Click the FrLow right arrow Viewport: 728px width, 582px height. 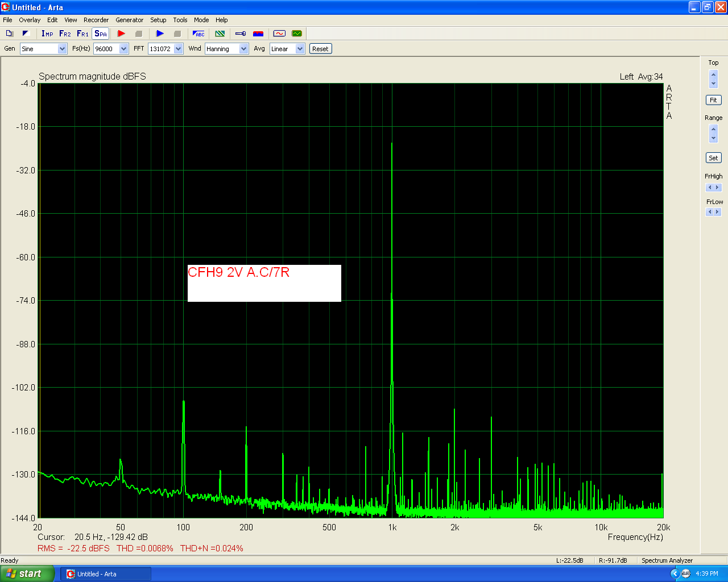point(718,212)
